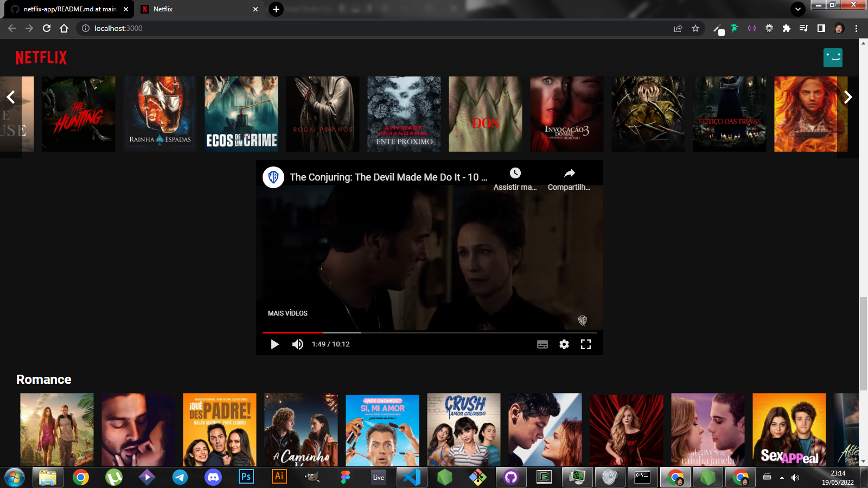Click the YouTube watermark logo in video

coord(583,320)
